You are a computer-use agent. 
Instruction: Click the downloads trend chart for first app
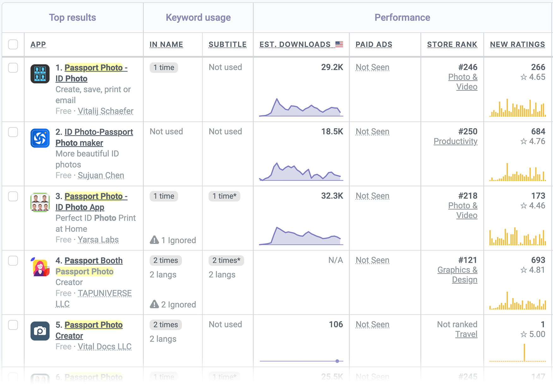[x=301, y=108]
